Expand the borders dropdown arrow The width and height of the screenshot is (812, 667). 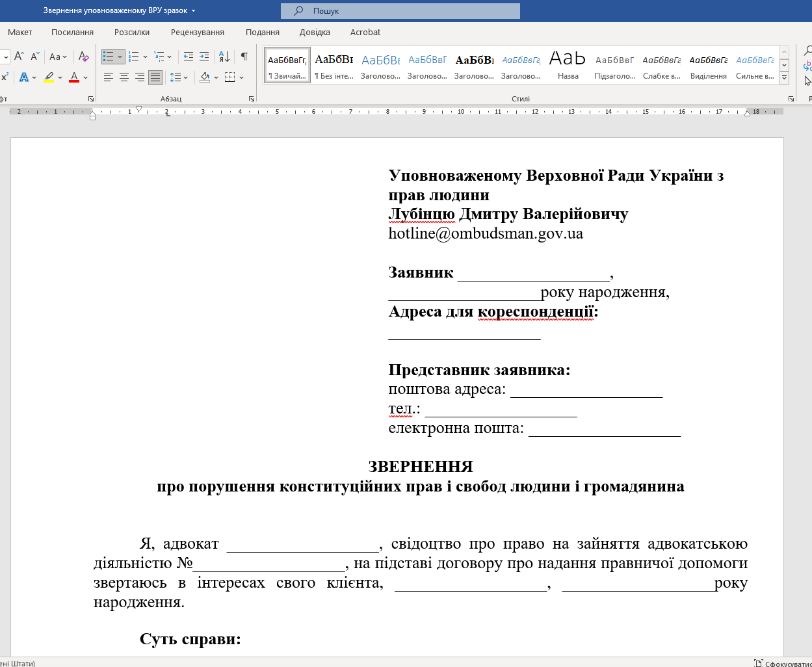[x=240, y=77]
